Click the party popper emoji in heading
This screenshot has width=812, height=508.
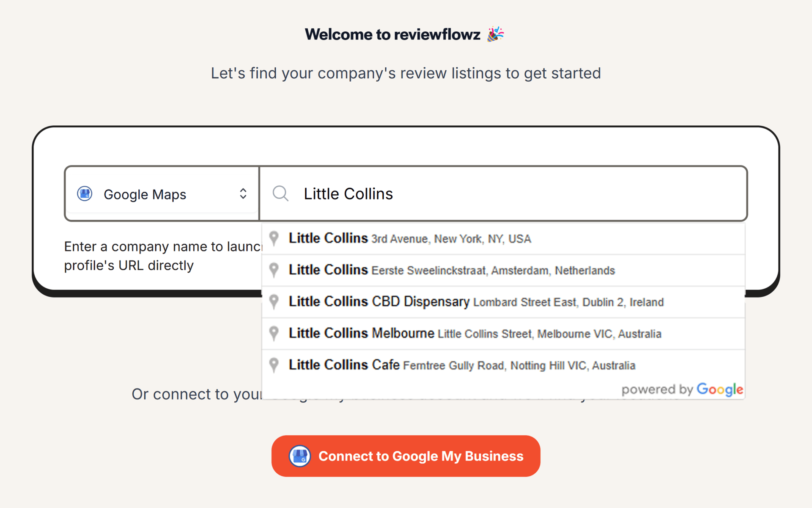pyautogui.click(x=495, y=34)
